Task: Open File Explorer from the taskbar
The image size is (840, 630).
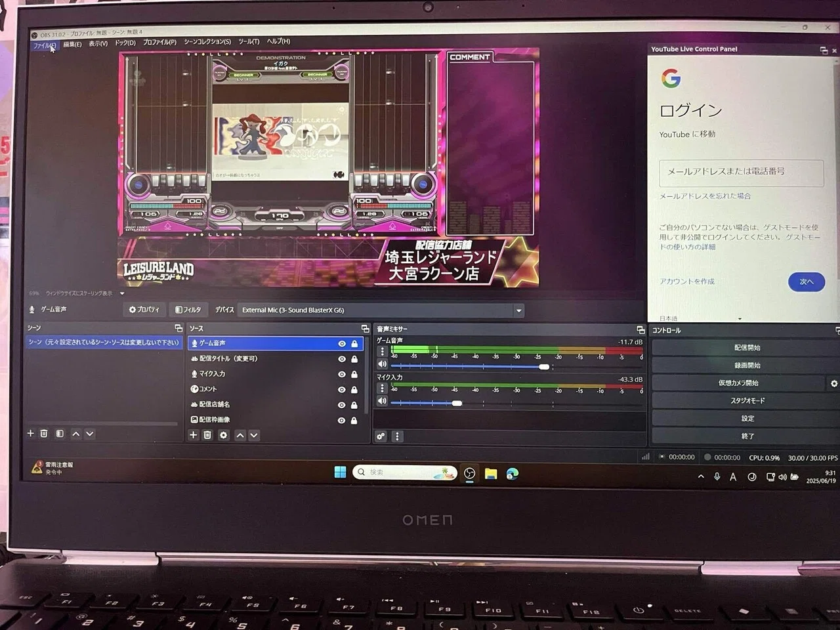Action: tap(491, 474)
